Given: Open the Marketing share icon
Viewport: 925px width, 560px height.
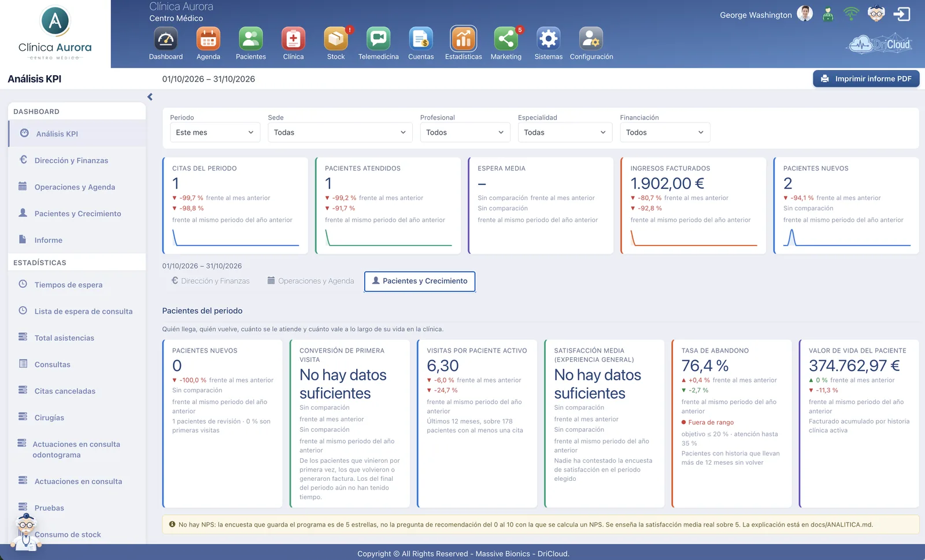Looking at the screenshot, I should (x=506, y=39).
